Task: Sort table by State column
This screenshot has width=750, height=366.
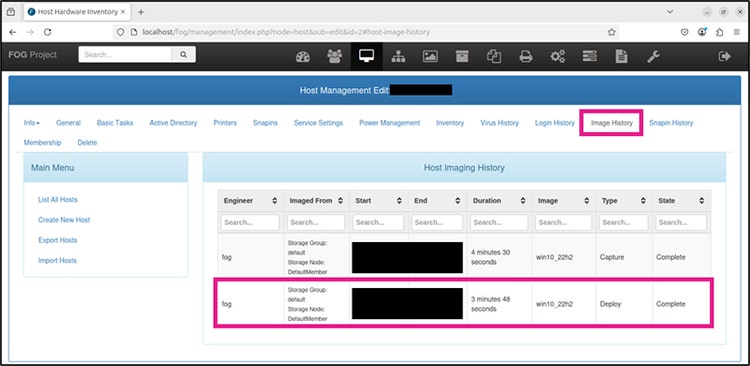Action: point(682,201)
